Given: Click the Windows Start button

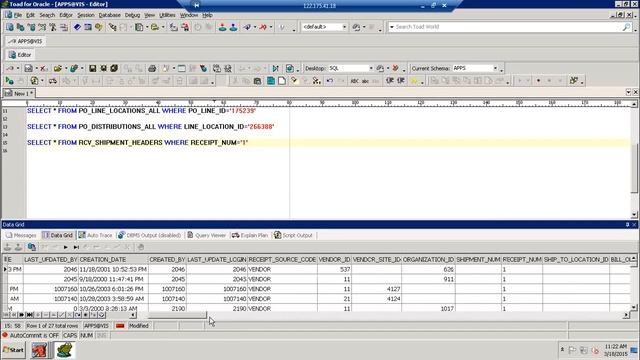Looking at the screenshot, I should [x=13, y=350].
